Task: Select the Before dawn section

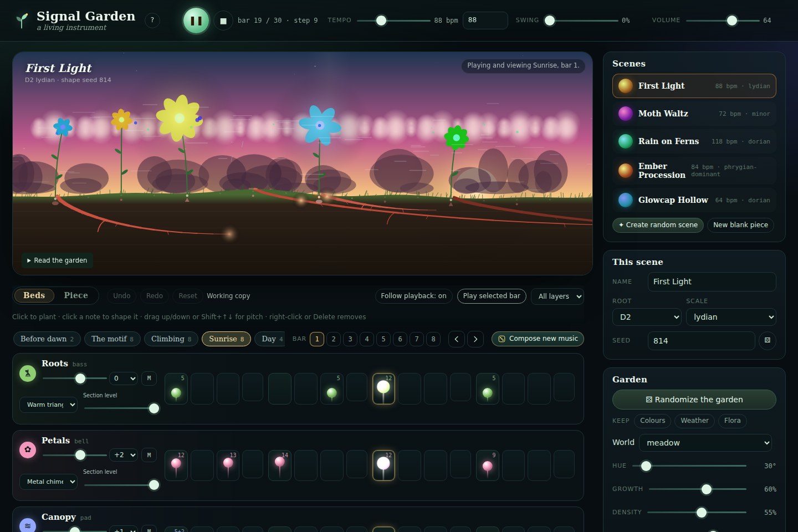Action: click(47, 339)
